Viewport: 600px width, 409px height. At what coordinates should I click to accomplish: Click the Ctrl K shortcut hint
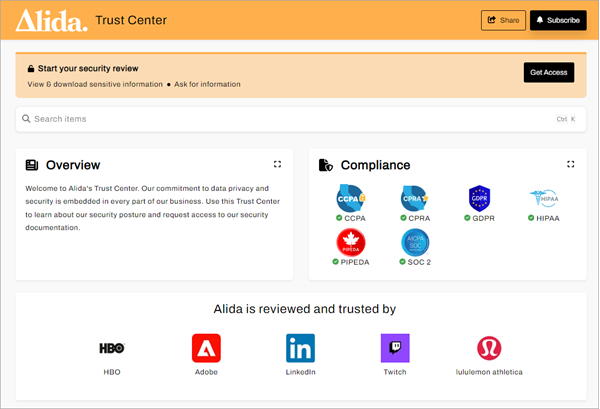(566, 119)
